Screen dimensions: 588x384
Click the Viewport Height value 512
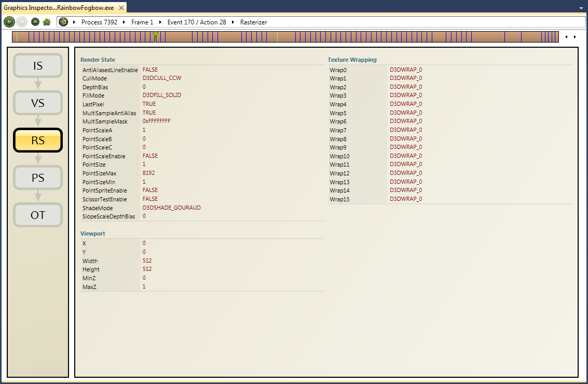click(147, 269)
